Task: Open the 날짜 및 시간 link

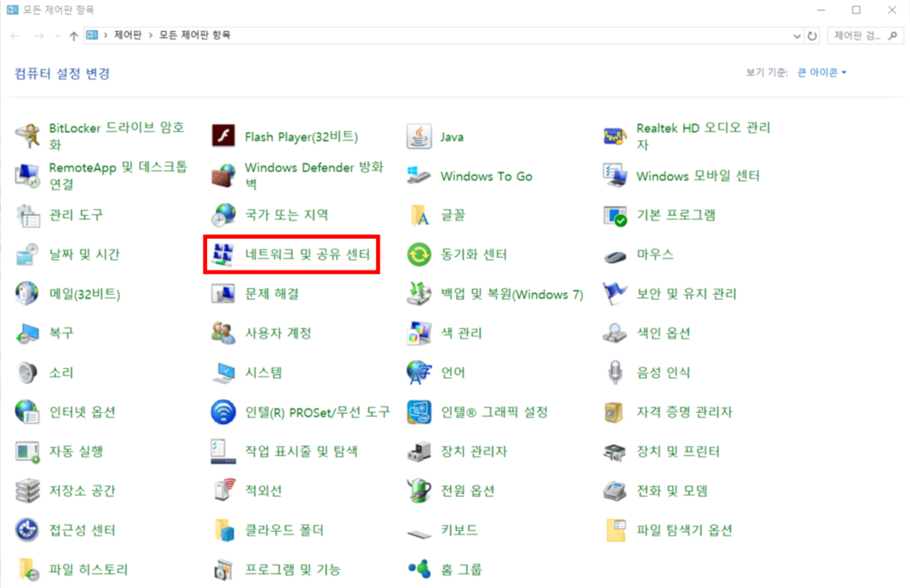Action: point(84,254)
